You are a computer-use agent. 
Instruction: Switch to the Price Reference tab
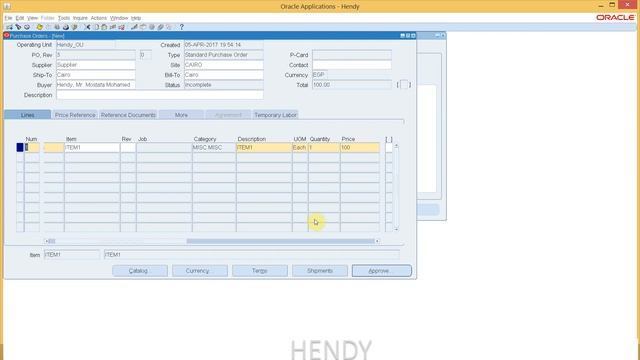pyautogui.click(x=75, y=115)
